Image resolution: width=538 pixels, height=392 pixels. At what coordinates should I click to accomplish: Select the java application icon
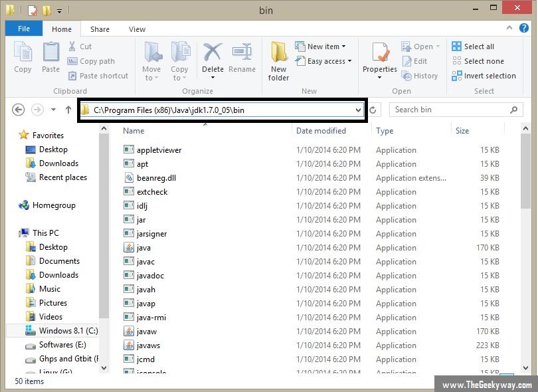click(x=129, y=247)
